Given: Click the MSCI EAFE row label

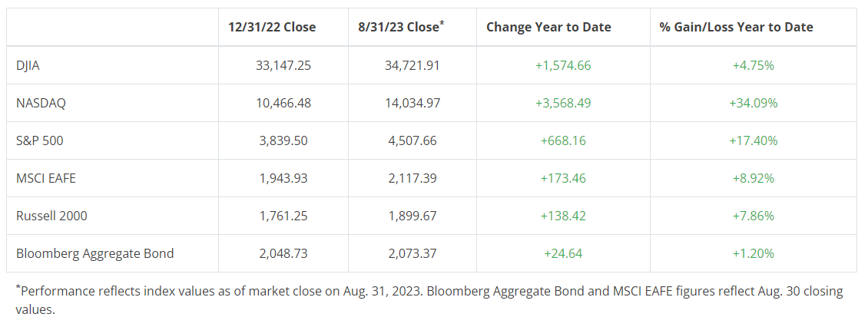Looking at the screenshot, I should (x=46, y=178).
